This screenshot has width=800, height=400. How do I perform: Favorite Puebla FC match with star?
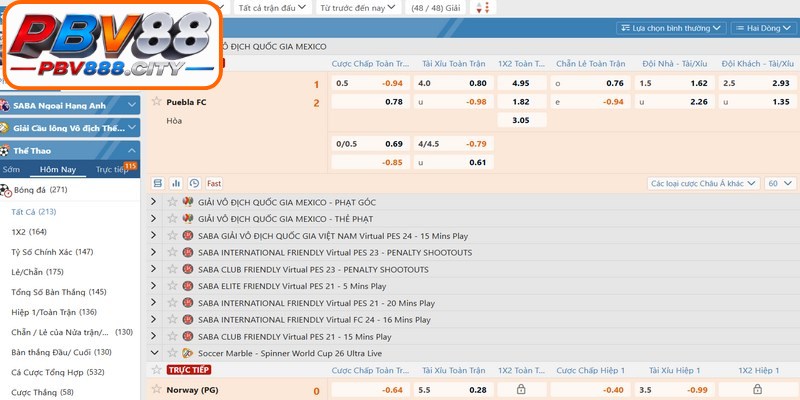[x=157, y=101]
